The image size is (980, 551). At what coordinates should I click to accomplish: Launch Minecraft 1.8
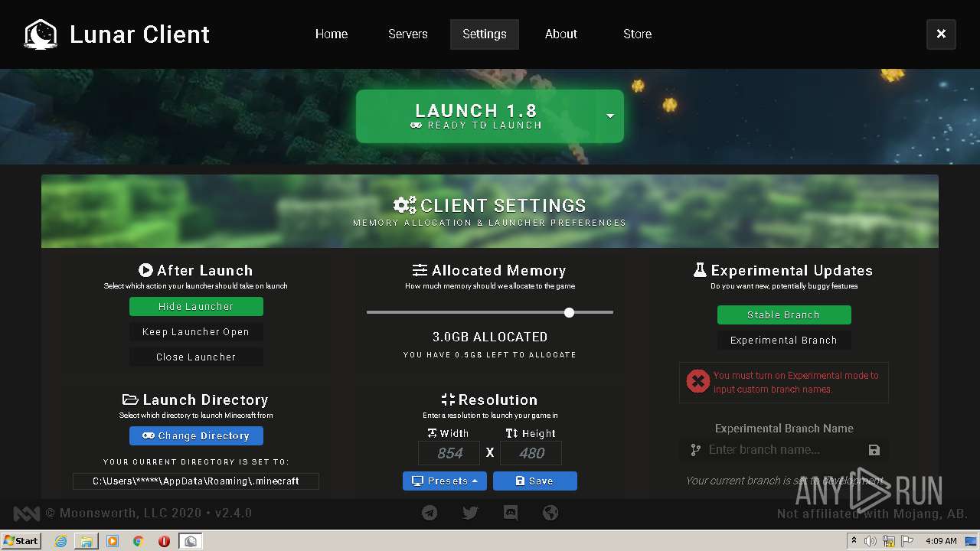478,116
